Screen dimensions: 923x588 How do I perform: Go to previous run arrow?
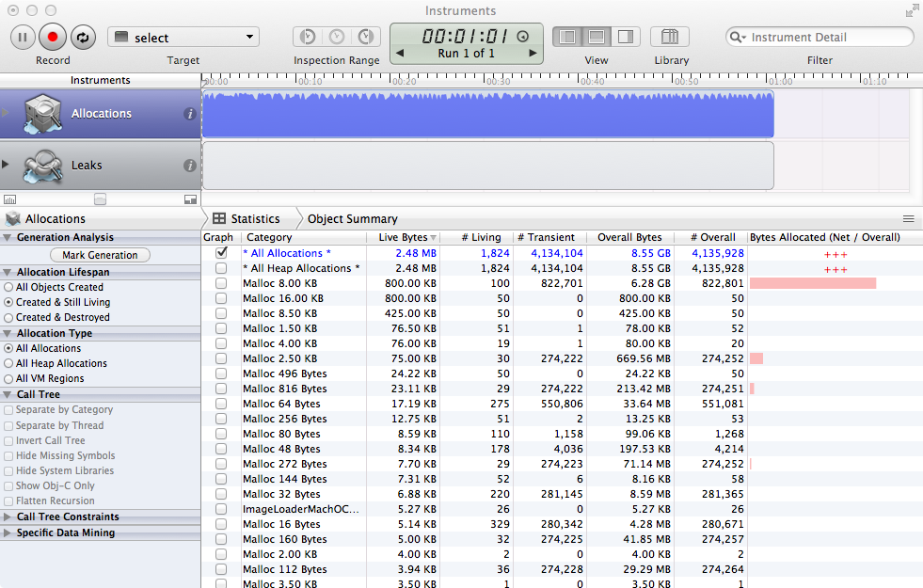[x=400, y=53]
